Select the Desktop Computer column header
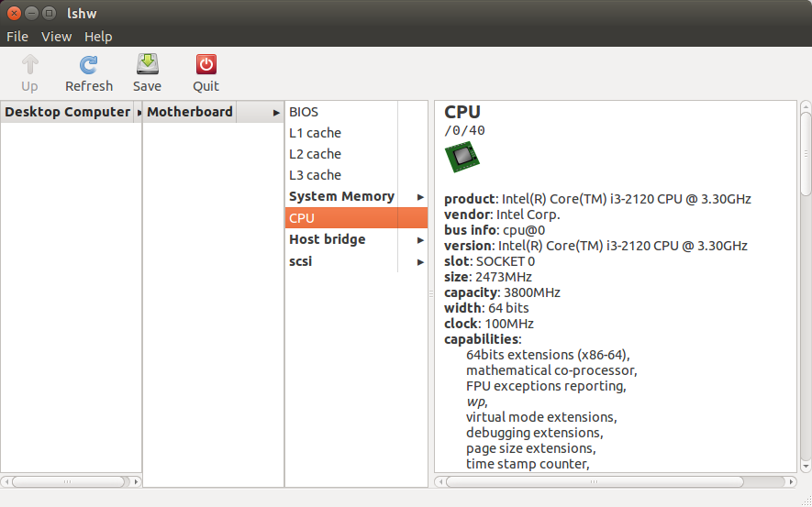 pyautogui.click(x=67, y=112)
